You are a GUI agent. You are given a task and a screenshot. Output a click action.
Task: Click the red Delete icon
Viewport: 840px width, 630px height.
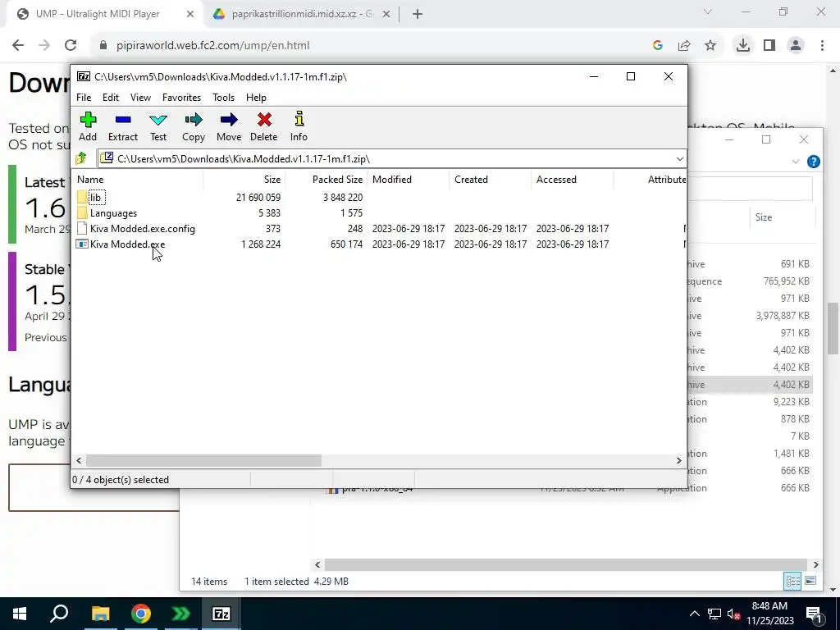(x=263, y=127)
